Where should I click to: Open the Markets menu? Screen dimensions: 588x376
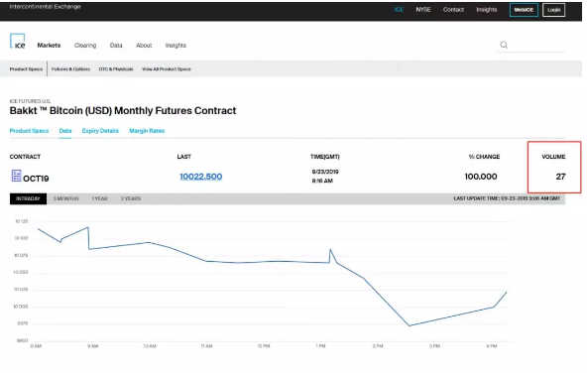49,46
